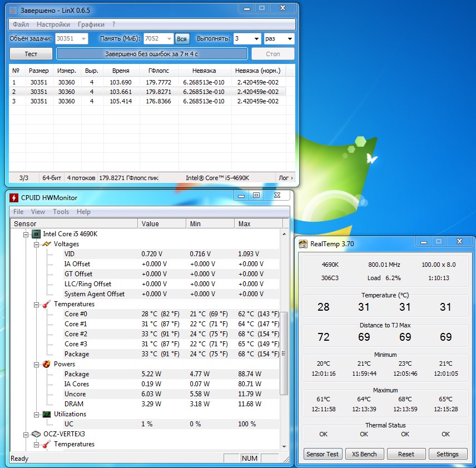476x468 pixels.
Task: Open the Графики menu in LinX
Action: (x=91, y=24)
